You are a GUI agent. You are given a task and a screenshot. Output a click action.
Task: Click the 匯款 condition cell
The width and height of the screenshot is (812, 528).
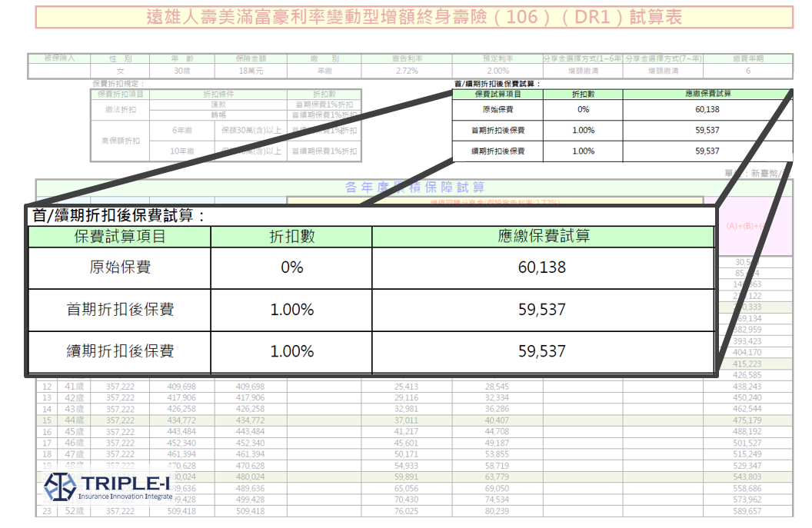[x=218, y=105]
